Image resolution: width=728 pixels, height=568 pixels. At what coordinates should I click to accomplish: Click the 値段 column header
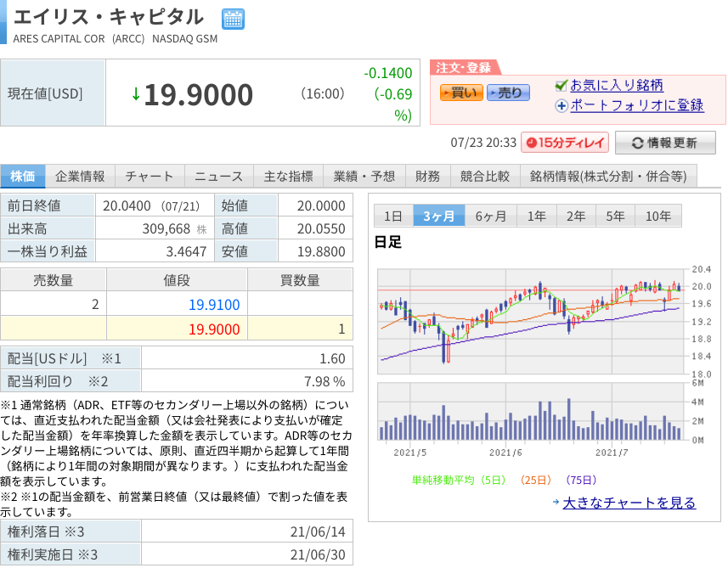coord(177,280)
